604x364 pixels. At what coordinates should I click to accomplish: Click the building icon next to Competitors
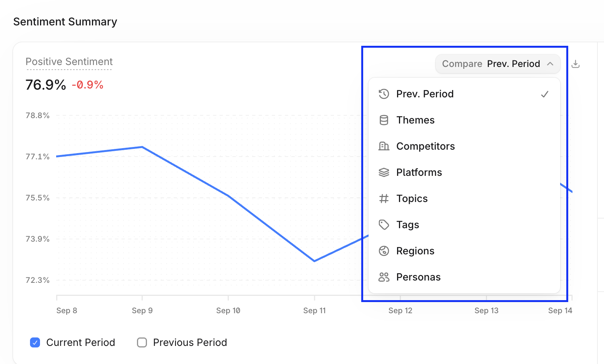coord(384,146)
